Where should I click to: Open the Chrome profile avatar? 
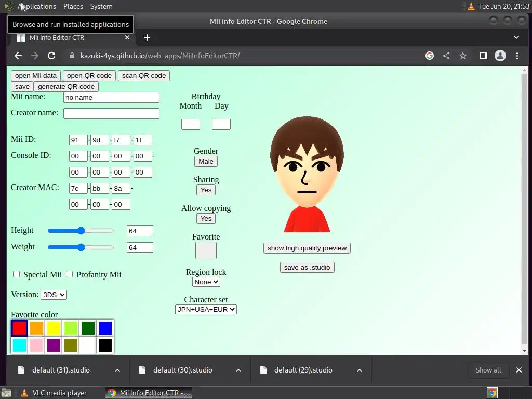pyautogui.click(x=500, y=56)
